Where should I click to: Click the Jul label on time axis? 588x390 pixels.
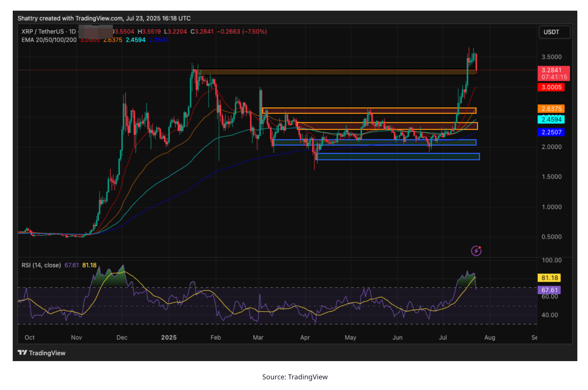coord(443,337)
